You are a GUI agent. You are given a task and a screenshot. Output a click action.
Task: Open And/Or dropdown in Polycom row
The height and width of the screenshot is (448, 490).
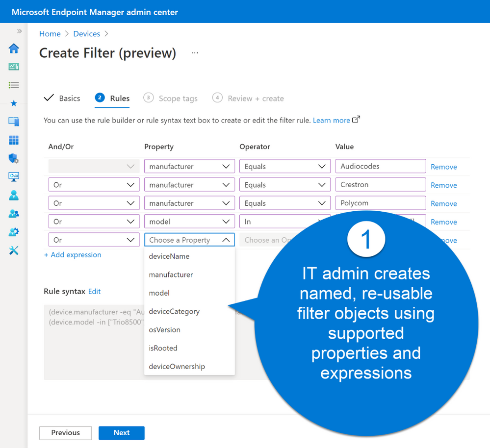tap(94, 203)
